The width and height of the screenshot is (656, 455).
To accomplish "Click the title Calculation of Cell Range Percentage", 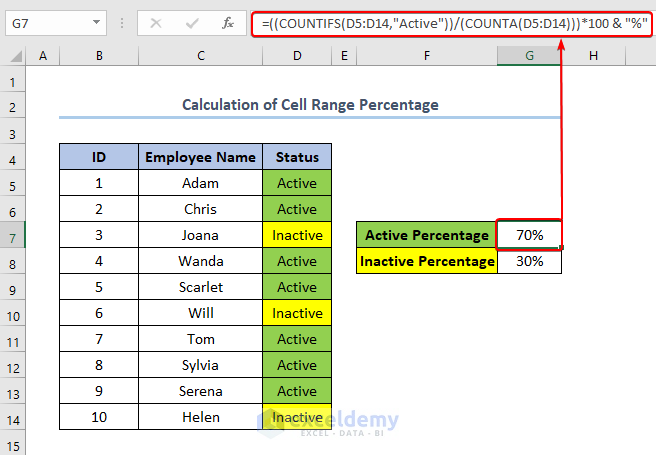I will [x=310, y=105].
